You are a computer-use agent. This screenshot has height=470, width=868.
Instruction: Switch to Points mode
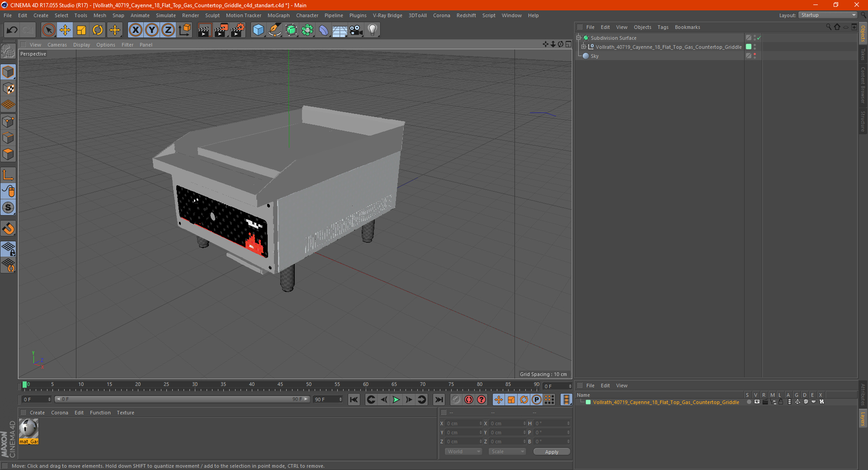pos(8,122)
